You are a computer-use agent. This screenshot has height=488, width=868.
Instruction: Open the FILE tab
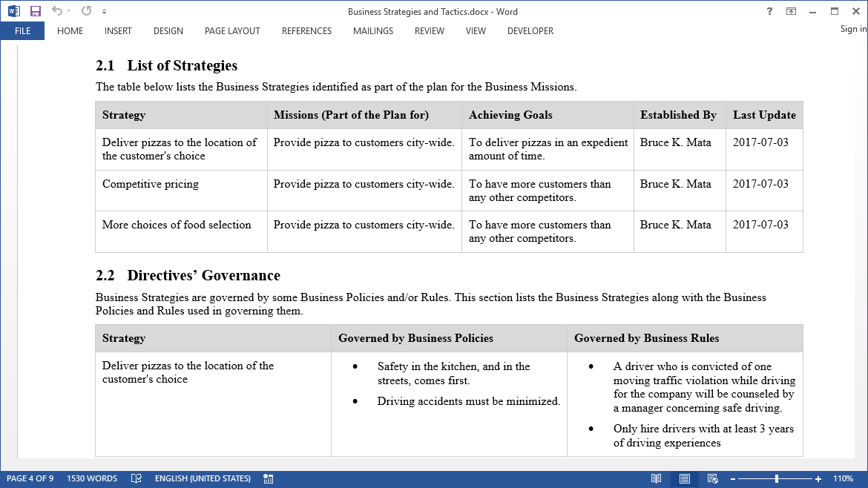tap(22, 31)
